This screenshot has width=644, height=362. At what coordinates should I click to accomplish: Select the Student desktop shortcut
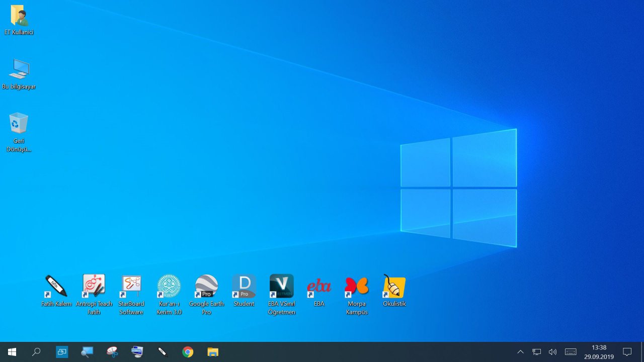pyautogui.click(x=244, y=287)
